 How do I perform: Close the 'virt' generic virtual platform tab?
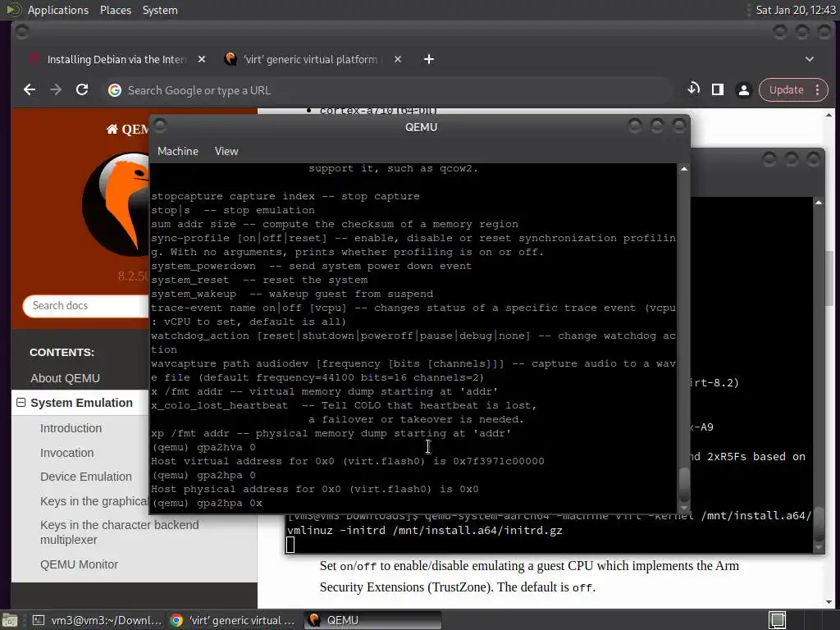coord(398,59)
